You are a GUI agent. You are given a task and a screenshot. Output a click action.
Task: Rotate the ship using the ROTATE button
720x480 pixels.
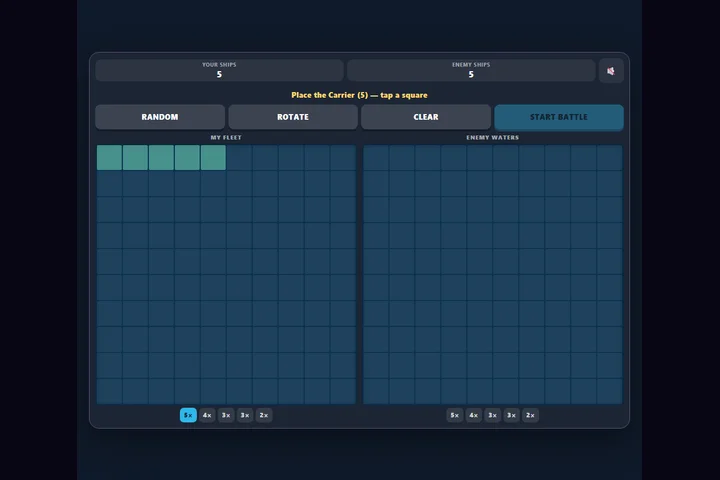tap(293, 117)
